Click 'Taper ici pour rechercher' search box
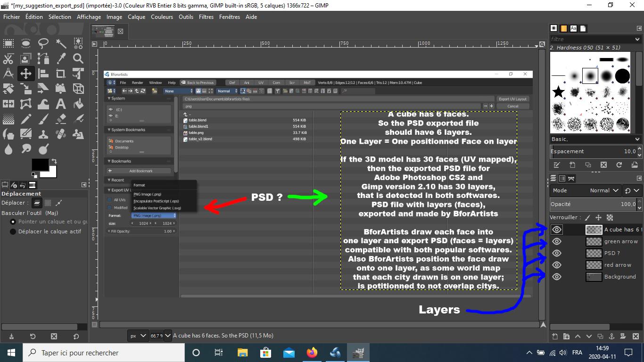This screenshot has width=644, height=362. (104, 353)
